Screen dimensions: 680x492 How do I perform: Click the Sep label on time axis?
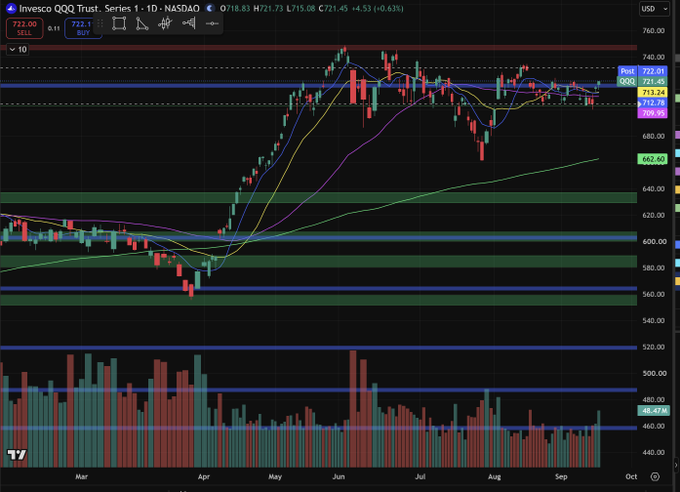coord(561,476)
